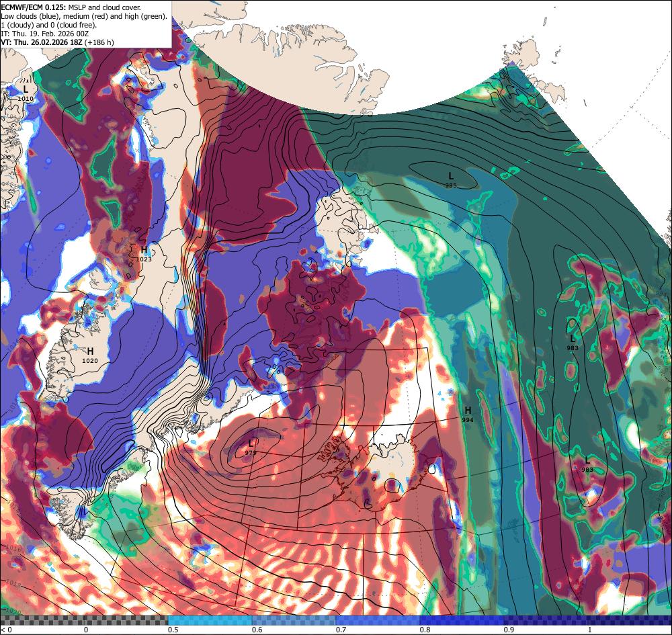Click the '1 (cloudy) and 0 (cloud free)' line
Screen dimensions: 672x635
pyautogui.click(x=49, y=25)
